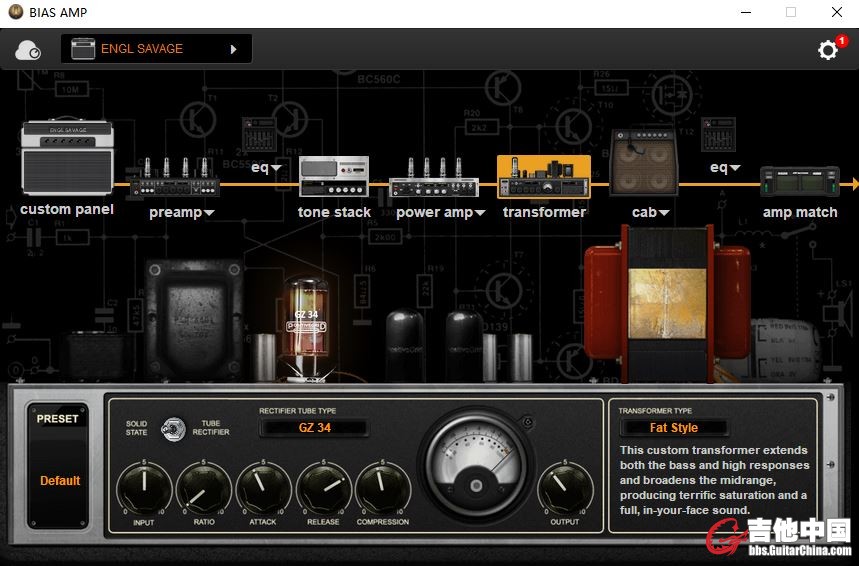The image size is (859, 566).
Task: Open the GZ 34 rectifier tube type selector
Action: pos(314,428)
